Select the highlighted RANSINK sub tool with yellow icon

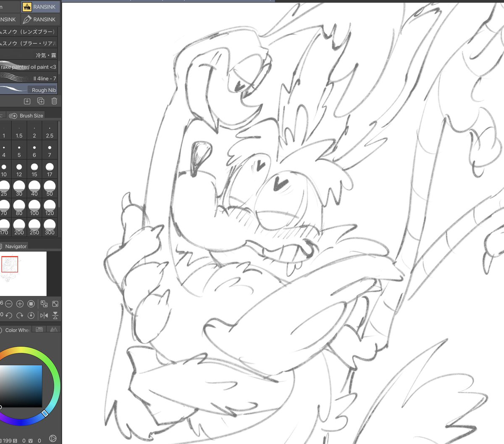click(x=41, y=7)
